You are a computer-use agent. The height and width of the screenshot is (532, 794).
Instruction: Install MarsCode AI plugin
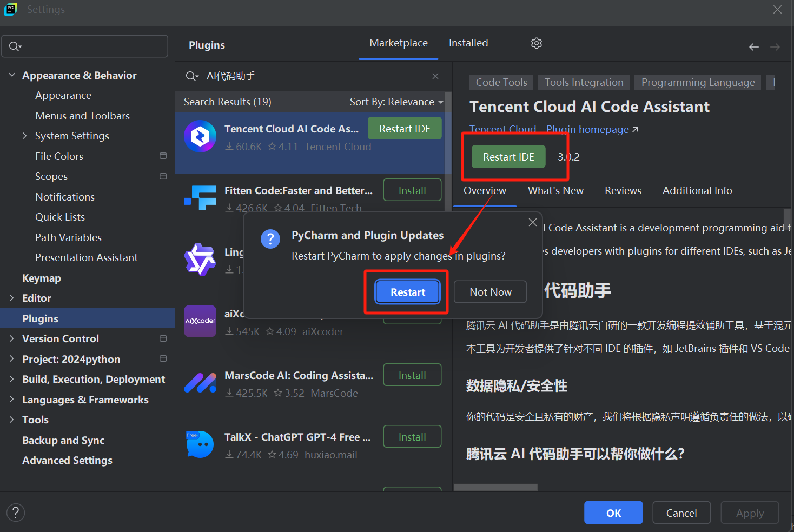pos(412,375)
